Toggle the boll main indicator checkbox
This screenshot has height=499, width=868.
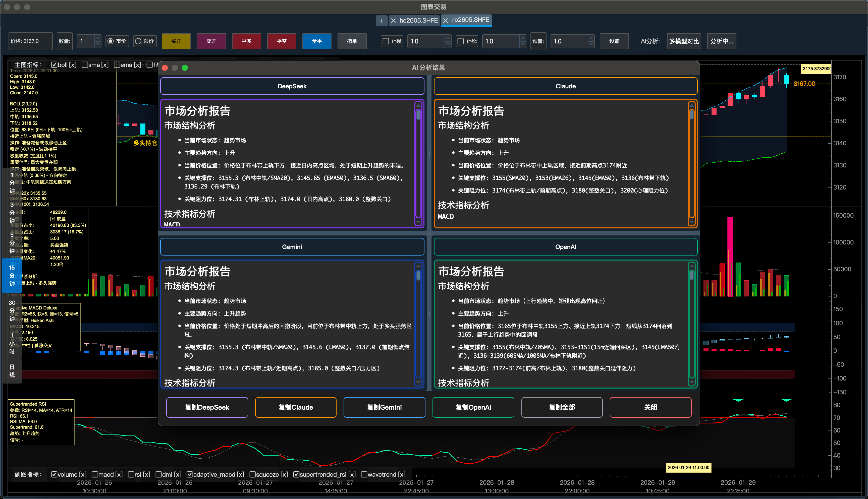54,65
